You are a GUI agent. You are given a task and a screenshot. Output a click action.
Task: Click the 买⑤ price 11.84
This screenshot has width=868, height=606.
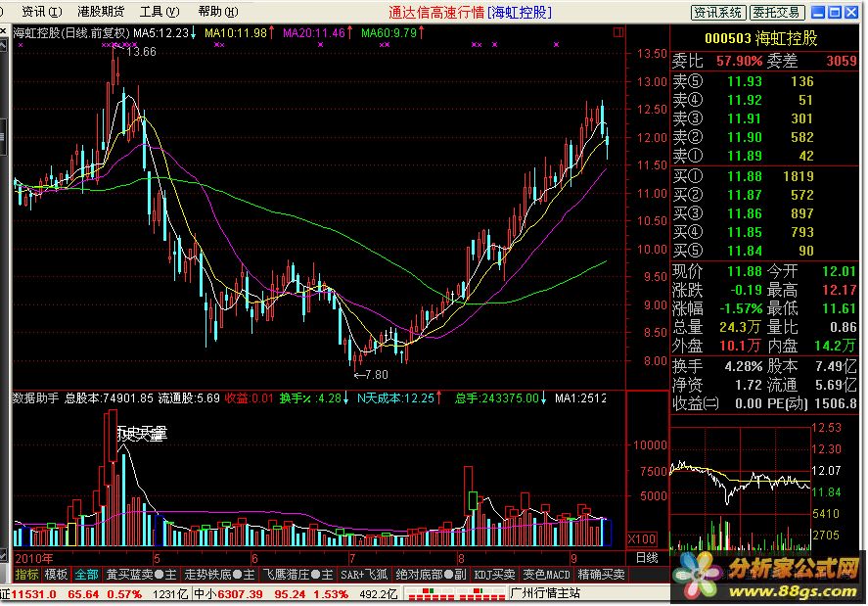745,251
